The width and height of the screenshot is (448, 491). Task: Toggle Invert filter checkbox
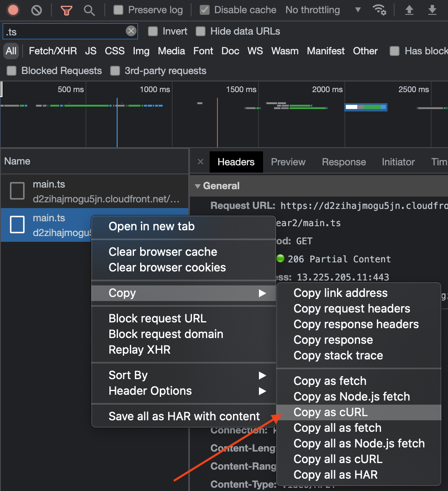pyautogui.click(x=153, y=31)
